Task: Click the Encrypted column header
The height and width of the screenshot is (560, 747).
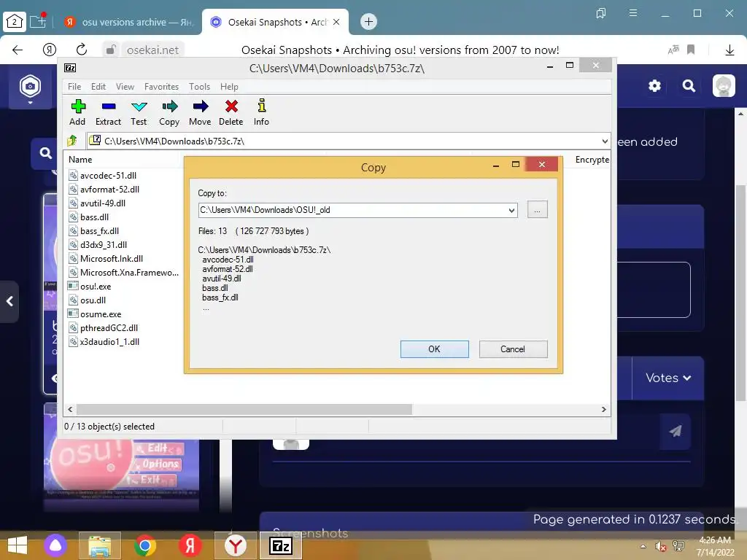Action: point(591,160)
